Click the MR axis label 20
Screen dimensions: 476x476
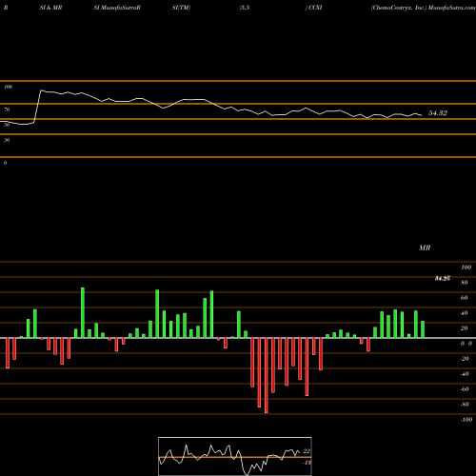point(465,328)
